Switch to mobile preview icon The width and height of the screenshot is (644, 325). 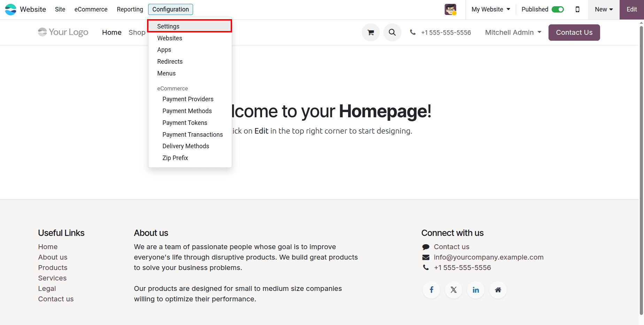click(x=577, y=9)
